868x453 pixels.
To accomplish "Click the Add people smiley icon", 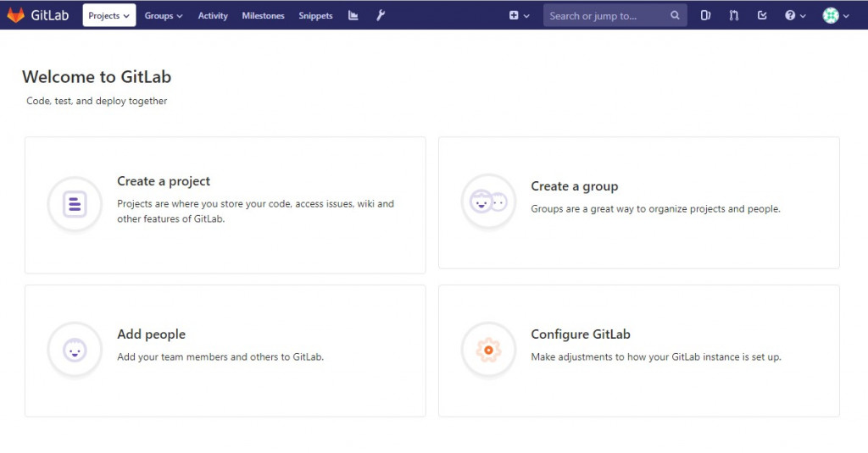I will [75, 350].
